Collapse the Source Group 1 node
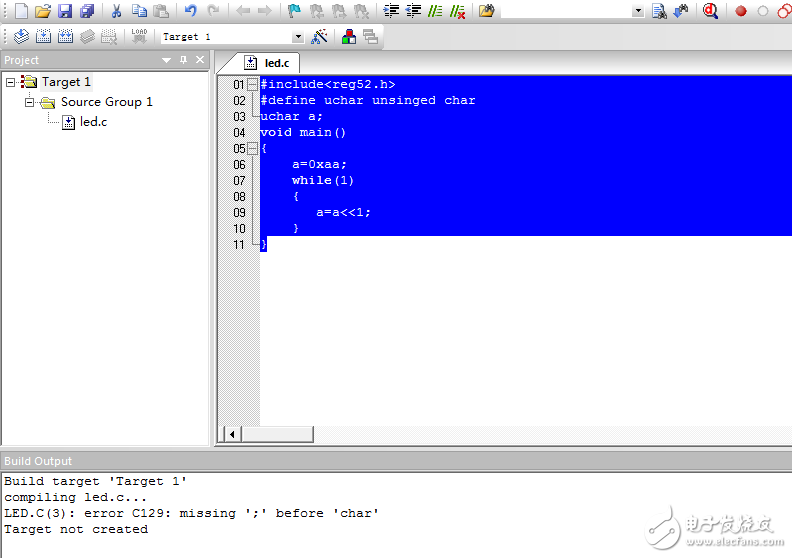The width and height of the screenshot is (792, 558). (30, 103)
